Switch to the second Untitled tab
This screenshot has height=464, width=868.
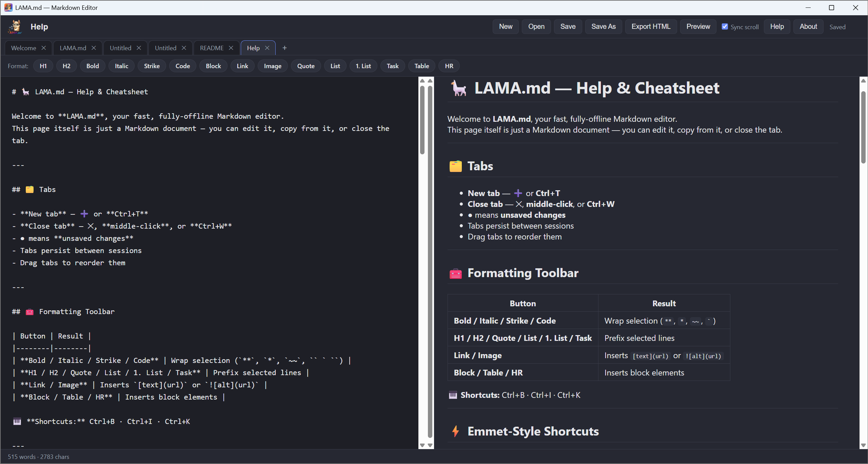[165, 48]
